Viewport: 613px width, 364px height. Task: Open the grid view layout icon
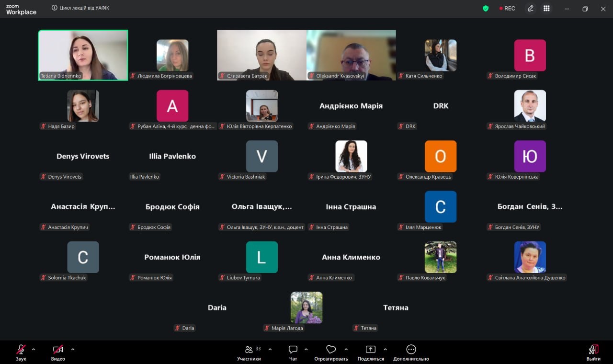coord(546,9)
